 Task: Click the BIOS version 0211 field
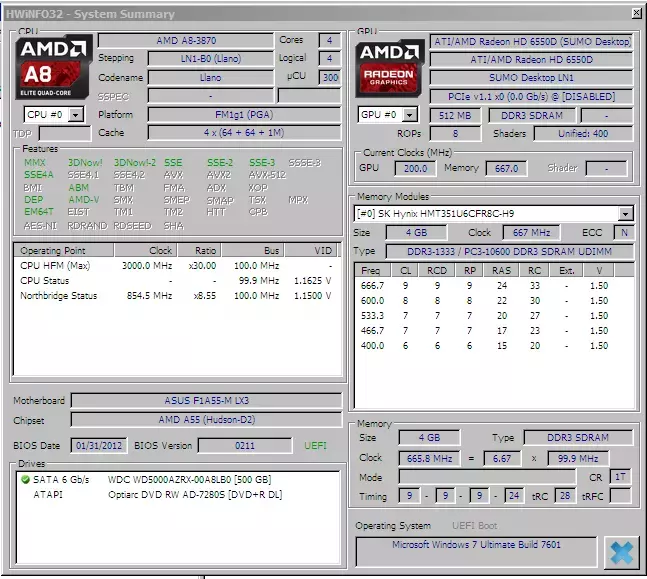click(x=245, y=446)
